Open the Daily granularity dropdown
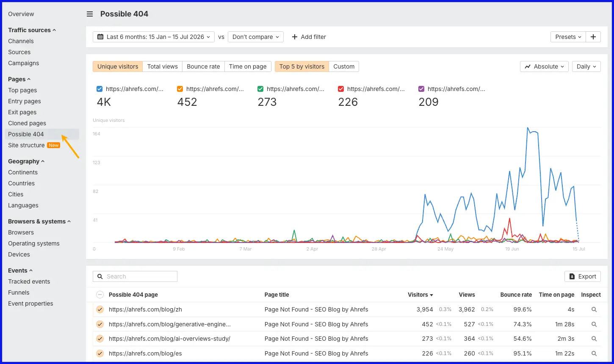This screenshot has height=364, width=614. 586,66
